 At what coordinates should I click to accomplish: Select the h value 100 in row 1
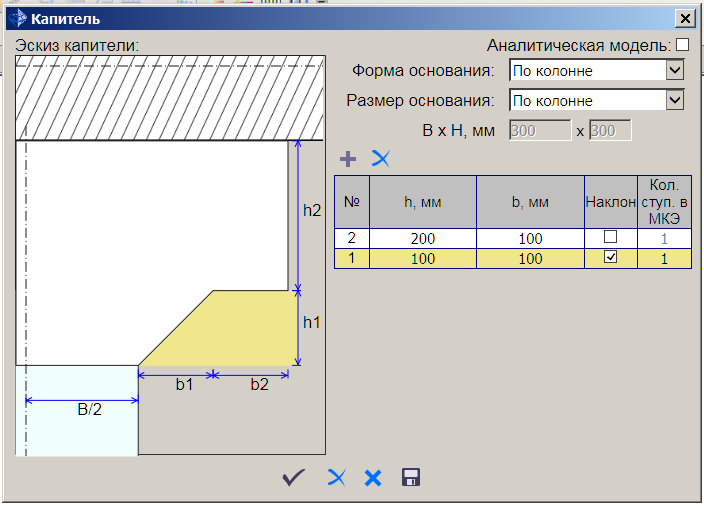coord(423,259)
